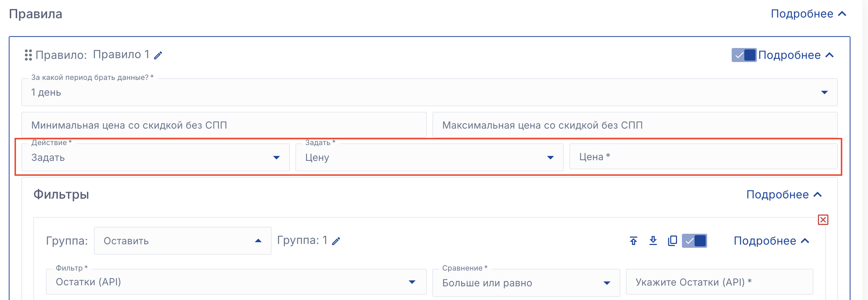Viewport: 868px width, 300px height.
Task: Toggle the Группа 1 enable switch
Action: click(x=694, y=241)
